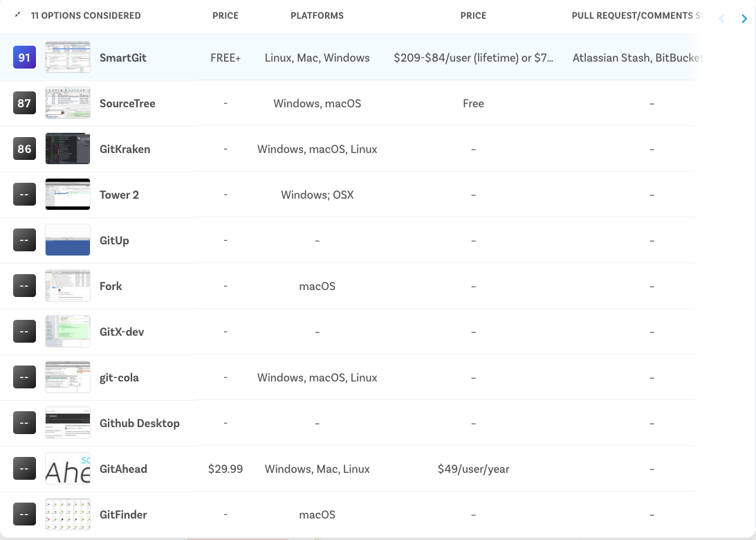Open GitFinder screenshot thumbnail
The height and width of the screenshot is (540, 756).
click(68, 514)
